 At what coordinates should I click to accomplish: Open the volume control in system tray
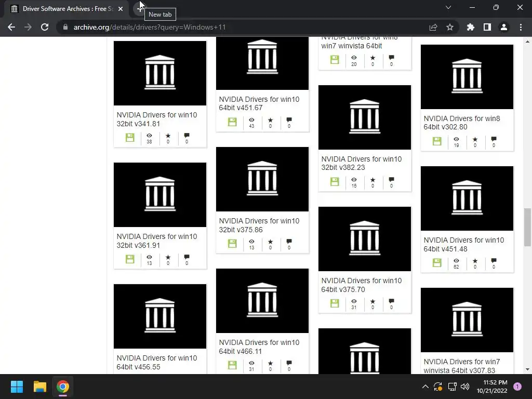coord(465,387)
